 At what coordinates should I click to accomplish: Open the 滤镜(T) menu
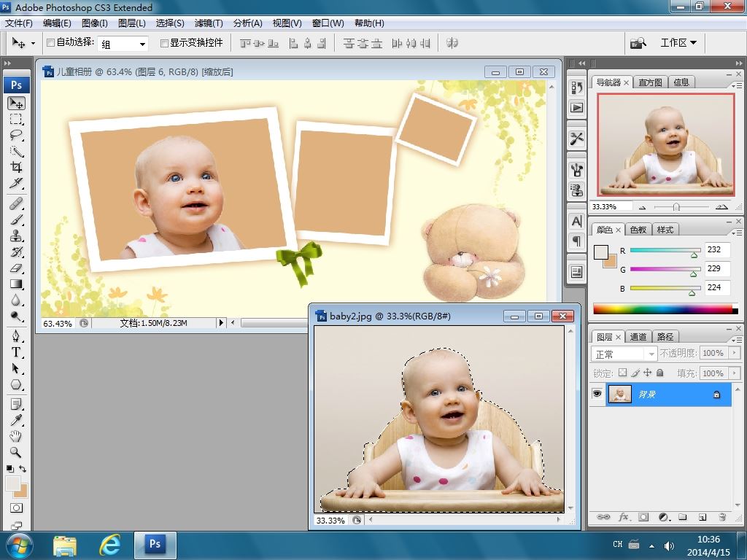tap(209, 23)
